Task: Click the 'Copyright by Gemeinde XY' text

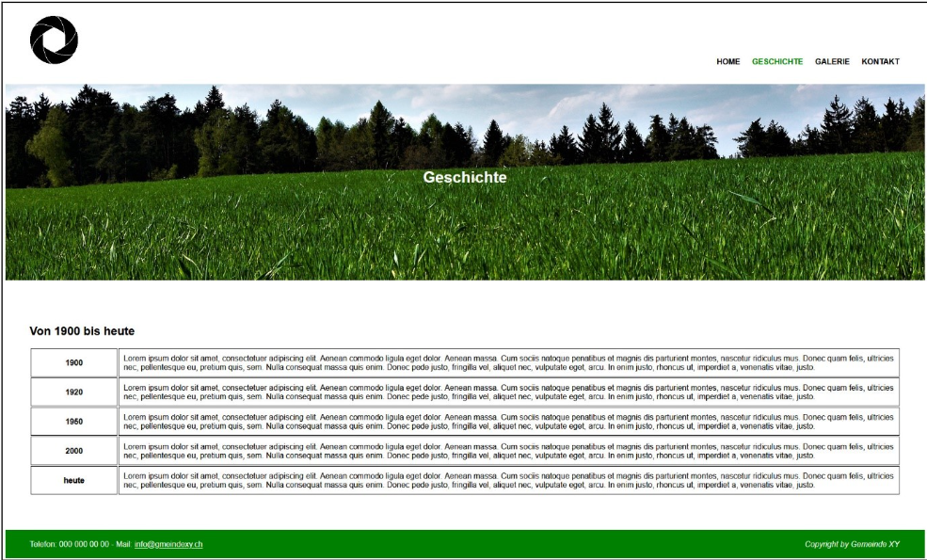Action: pyautogui.click(x=852, y=544)
